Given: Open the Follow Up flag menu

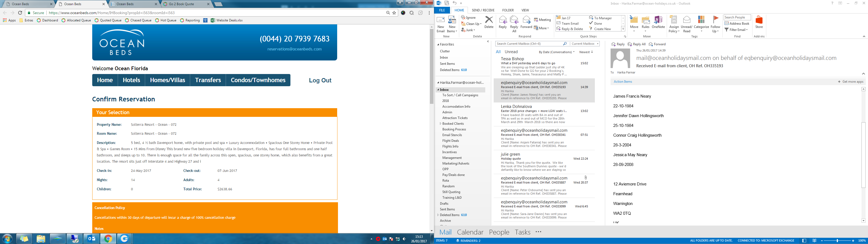Looking at the screenshot, I should pyautogui.click(x=715, y=24).
